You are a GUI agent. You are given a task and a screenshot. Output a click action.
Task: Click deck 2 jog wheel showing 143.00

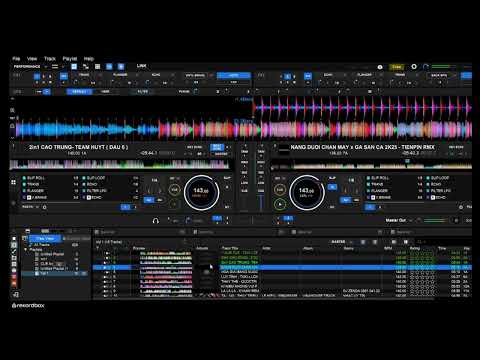click(x=307, y=192)
